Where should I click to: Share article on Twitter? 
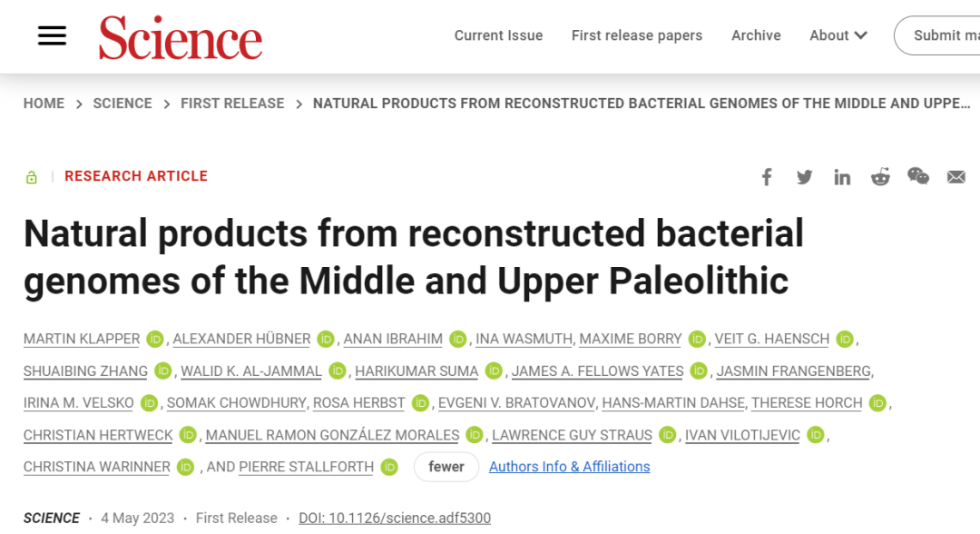804,177
